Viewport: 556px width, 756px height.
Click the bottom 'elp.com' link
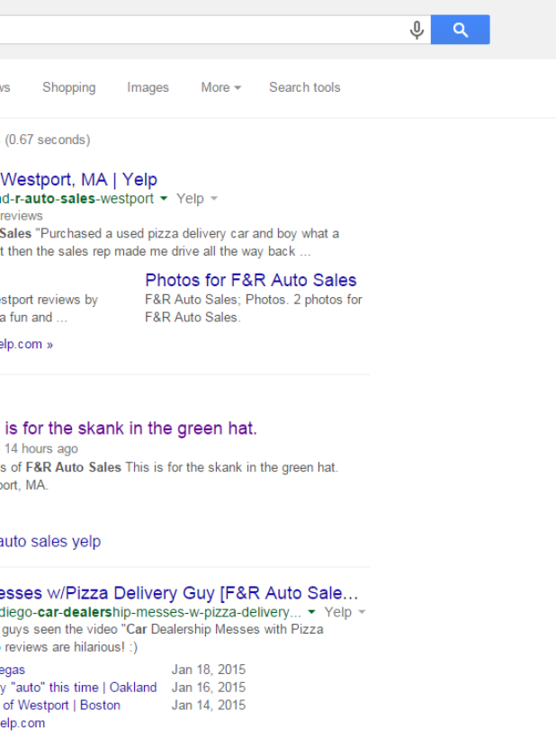point(22,724)
